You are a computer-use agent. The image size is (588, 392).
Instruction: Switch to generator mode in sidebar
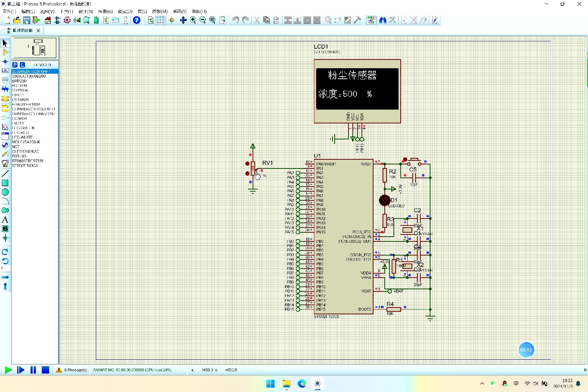[x=5, y=145]
